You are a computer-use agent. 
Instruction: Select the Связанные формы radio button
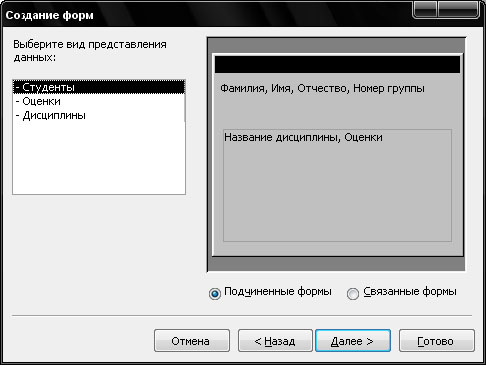tap(353, 294)
